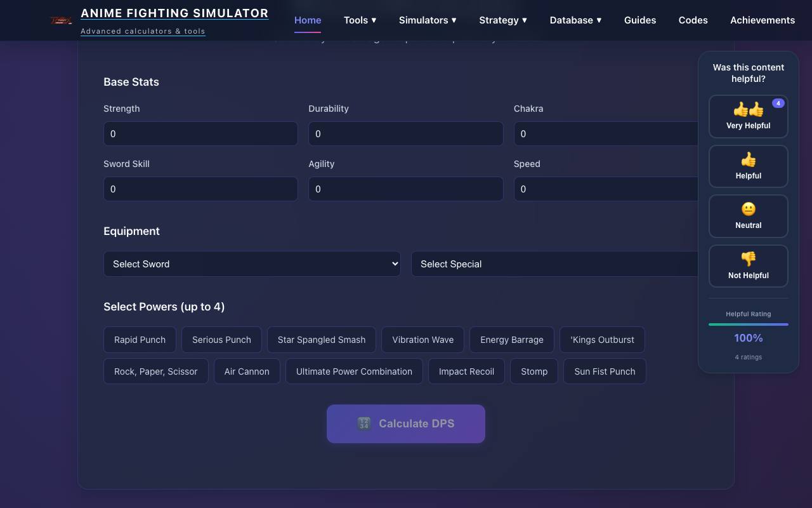Expand the Strategy menu
Screen dimensions: 812x508
[x=503, y=20]
